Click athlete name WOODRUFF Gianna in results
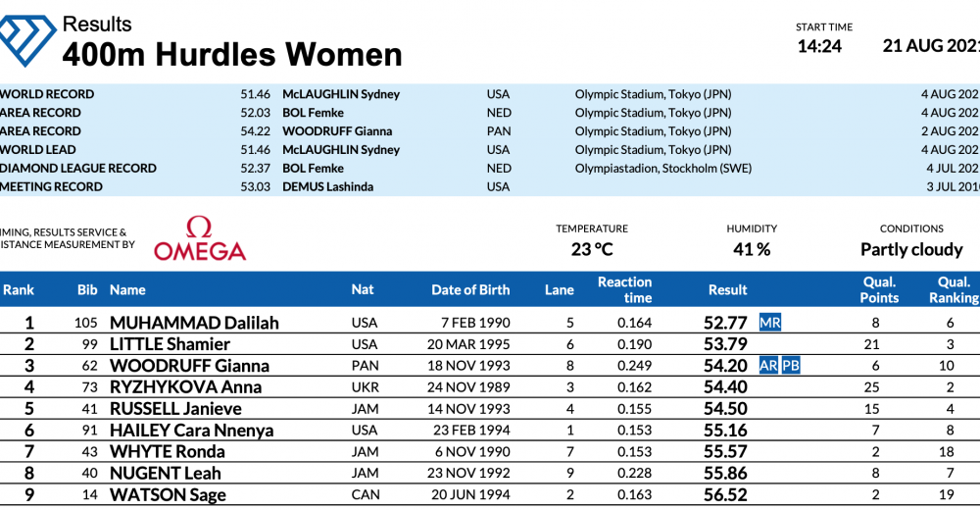 tap(187, 366)
